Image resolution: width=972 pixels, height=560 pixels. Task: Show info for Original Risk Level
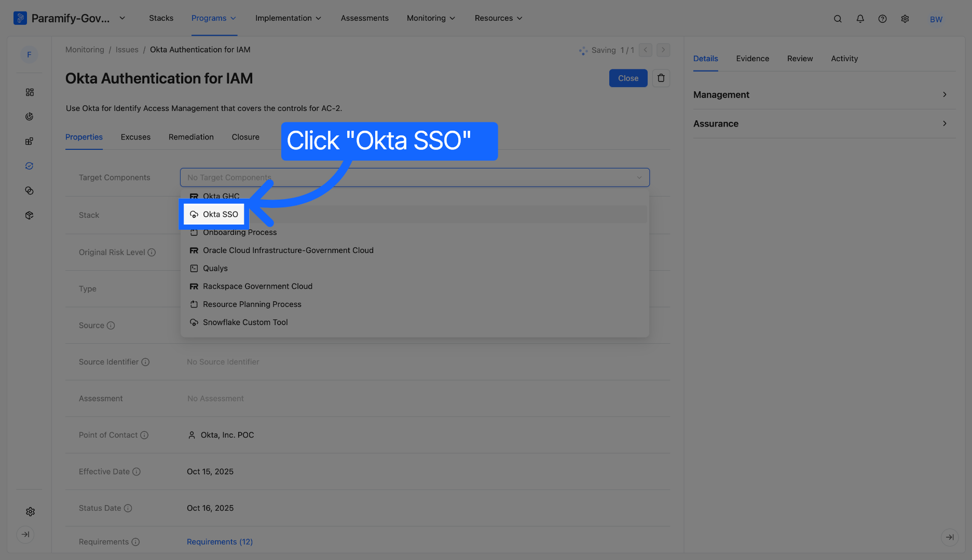[152, 253]
